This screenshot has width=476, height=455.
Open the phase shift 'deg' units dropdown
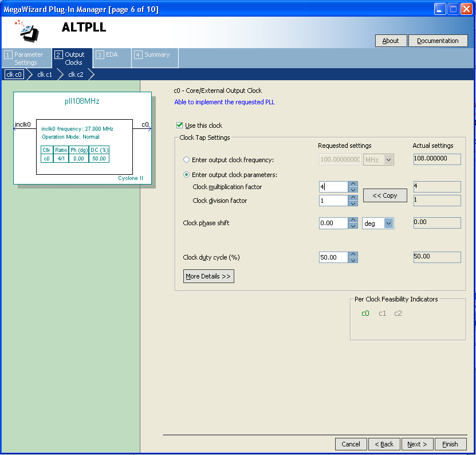[x=388, y=223]
